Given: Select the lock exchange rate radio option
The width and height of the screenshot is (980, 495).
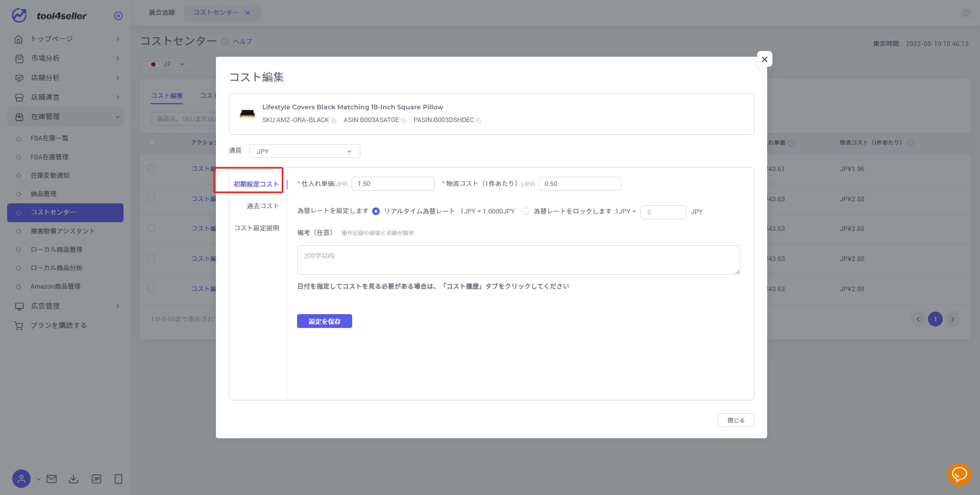Looking at the screenshot, I should (526, 211).
